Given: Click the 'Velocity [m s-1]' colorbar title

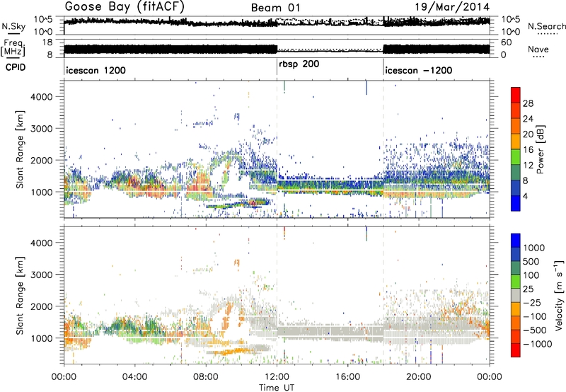Looking at the screenshot, I should [x=559, y=295].
